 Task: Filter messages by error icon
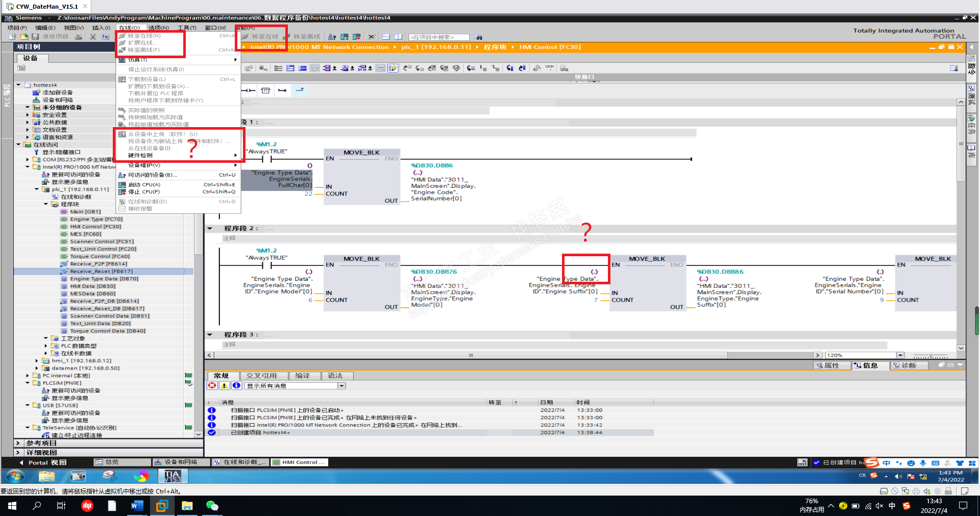pos(212,386)
